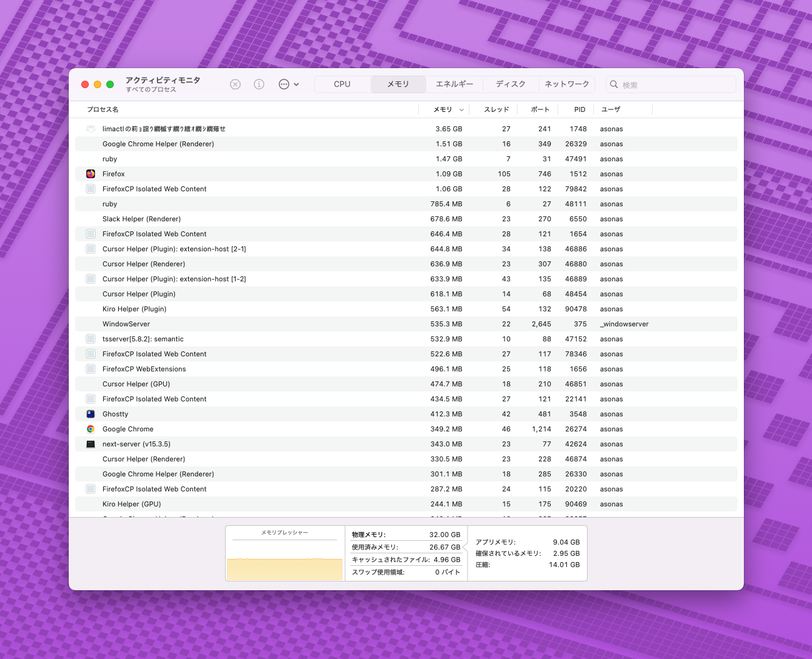Screen dimensions: 812x659
Task: Click the 使用済みメモリ 26.67 GB value
Action: pos(444,547)
